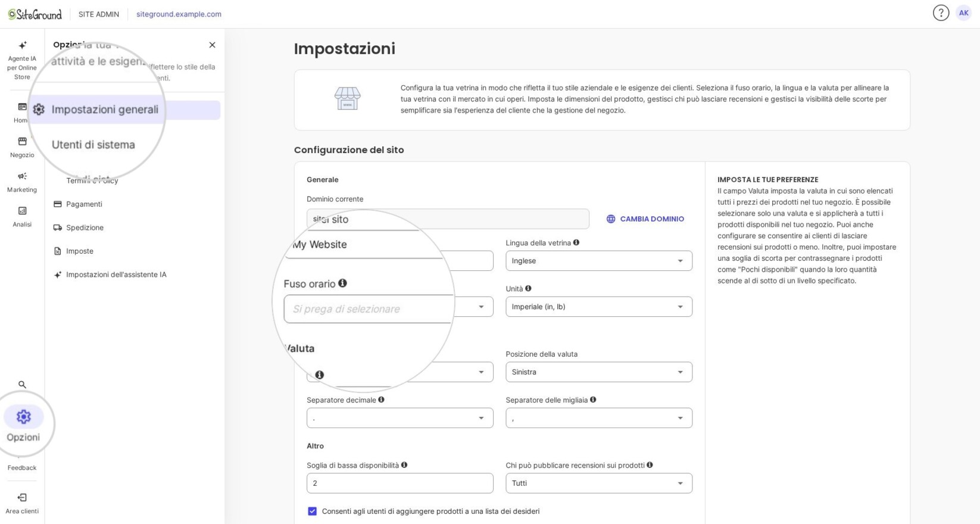Go to Negozio in the sidebar
Image resolution: width=980 pixels, height=524 pixels.
pyautogui.click(x=22, y=147)
